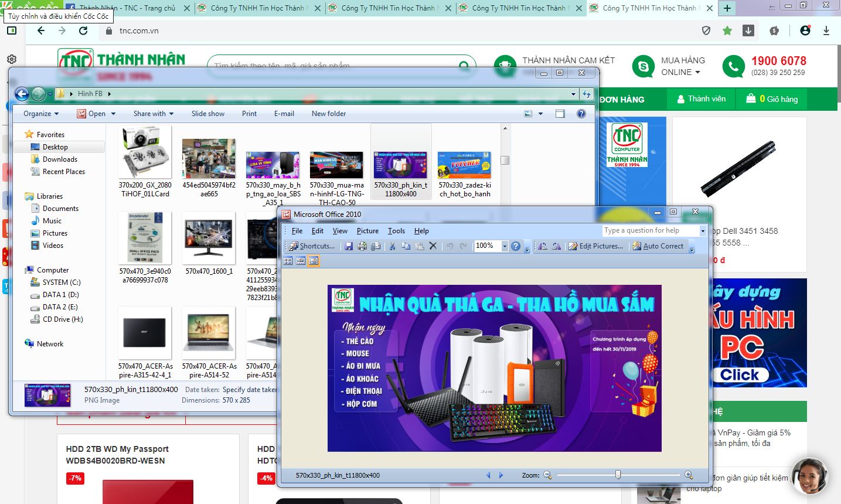841x504 pixels.
Task: Select Downloads in Explorer navigation pane
Action: click(60, 159)
